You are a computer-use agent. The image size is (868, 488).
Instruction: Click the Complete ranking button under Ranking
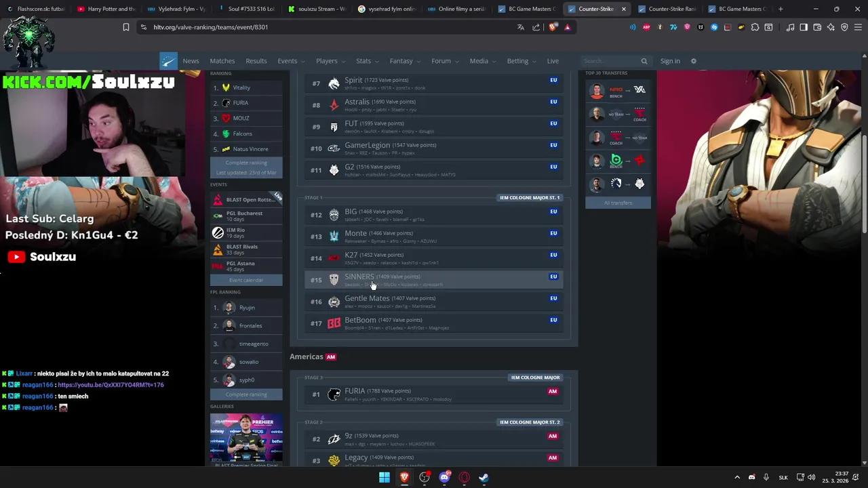(x=246, y=163)
